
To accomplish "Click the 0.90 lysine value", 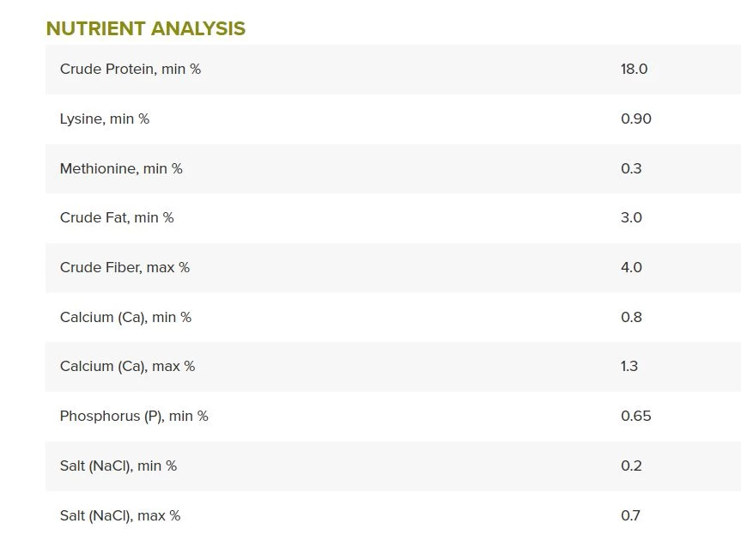I will [635, 119].
